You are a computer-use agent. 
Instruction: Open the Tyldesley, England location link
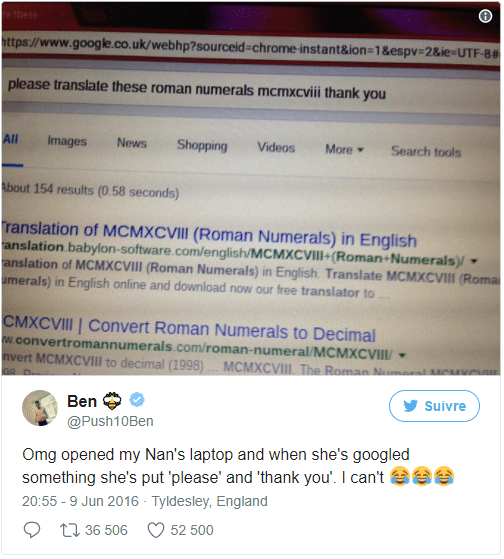pos(210,501)
